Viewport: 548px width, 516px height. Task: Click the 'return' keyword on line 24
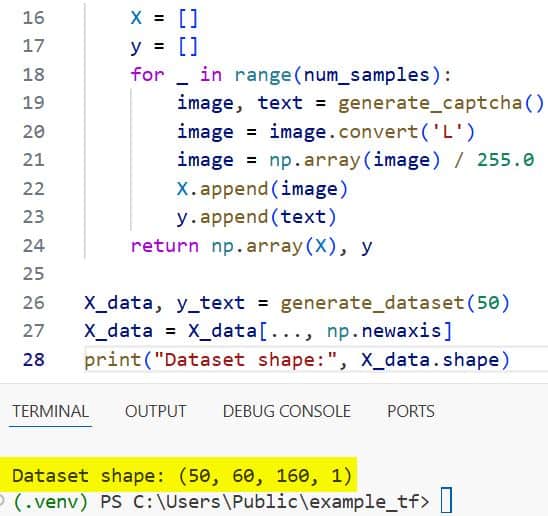pyautogui.click(x=165, y=246)
